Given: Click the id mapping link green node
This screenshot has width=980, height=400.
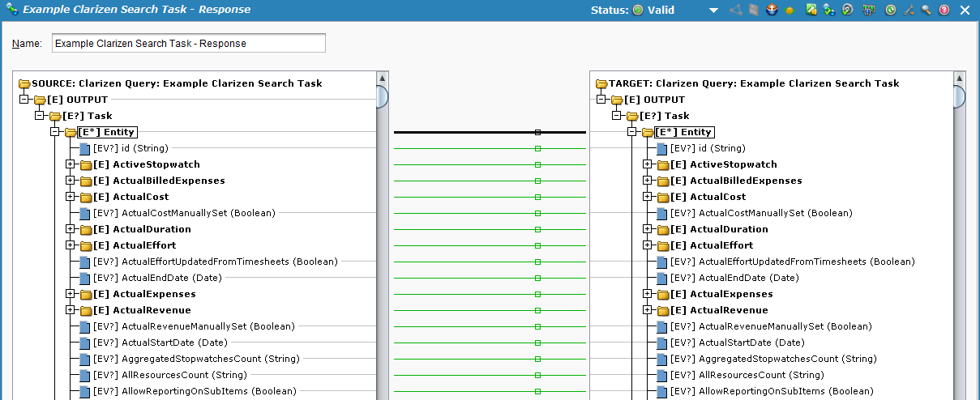Looking at the screenshot, I should click(537, 148).
